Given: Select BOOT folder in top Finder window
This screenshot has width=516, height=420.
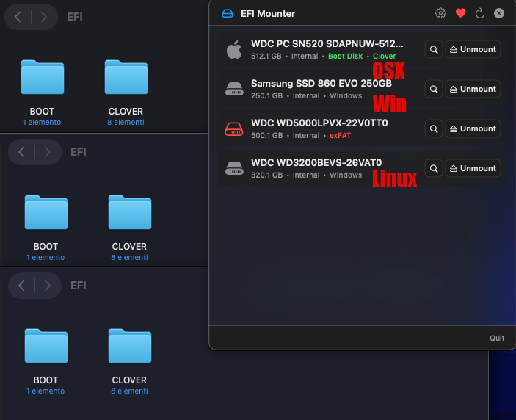Looking at the screenshot, I should 43,77.
